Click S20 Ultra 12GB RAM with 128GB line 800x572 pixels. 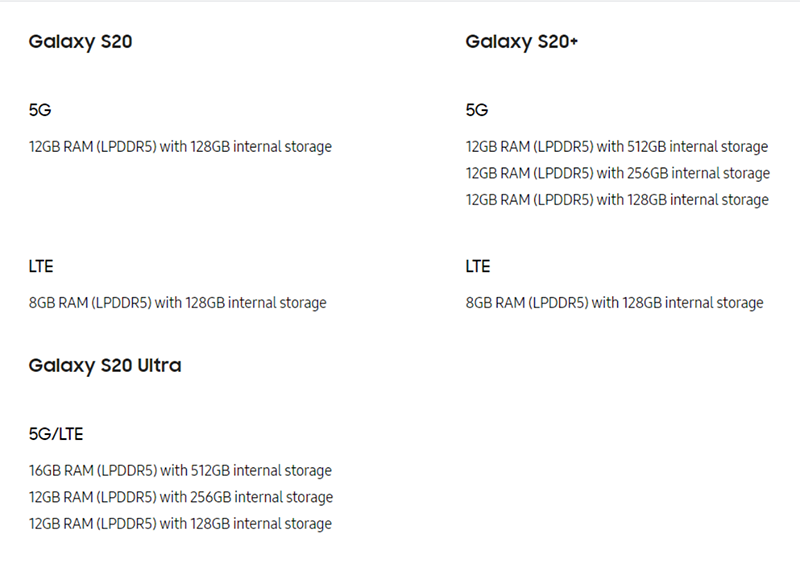point(180,524)
